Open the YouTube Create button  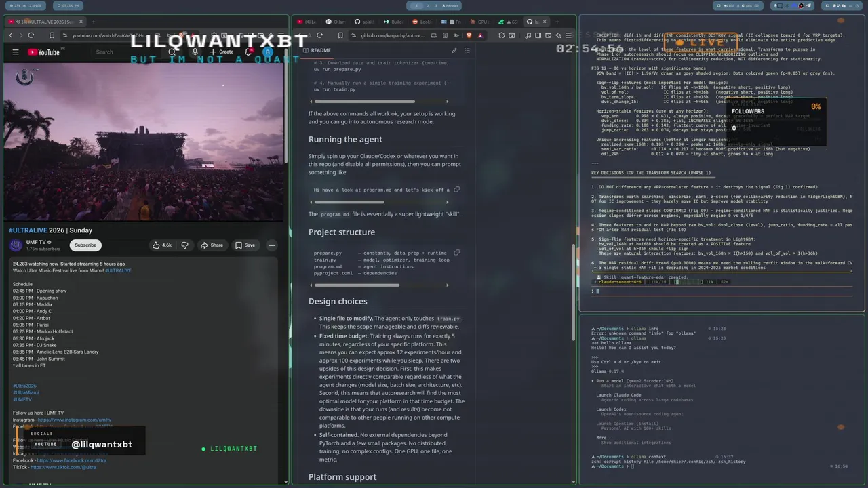[221, 52]
